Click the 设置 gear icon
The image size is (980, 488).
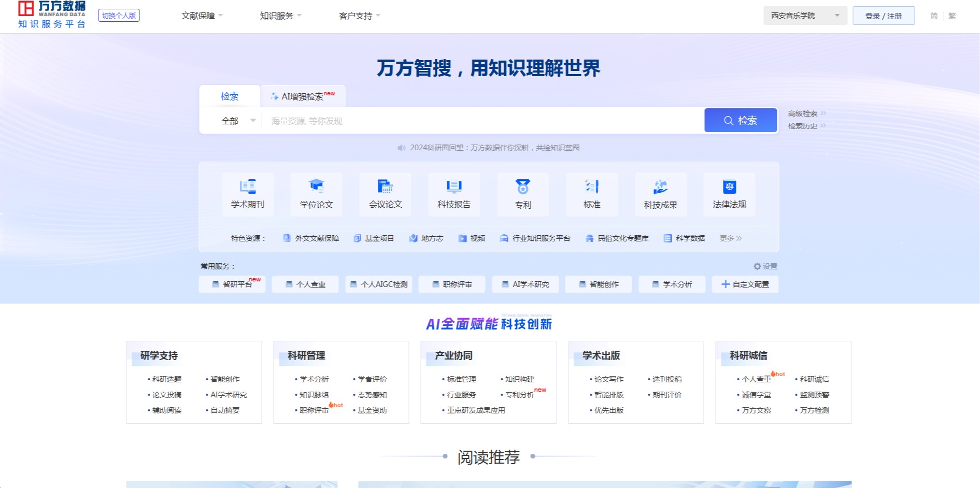coord(758,266)
